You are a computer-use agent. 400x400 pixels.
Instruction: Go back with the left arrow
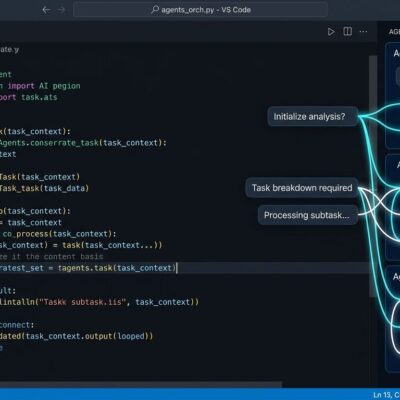(46, 10)
